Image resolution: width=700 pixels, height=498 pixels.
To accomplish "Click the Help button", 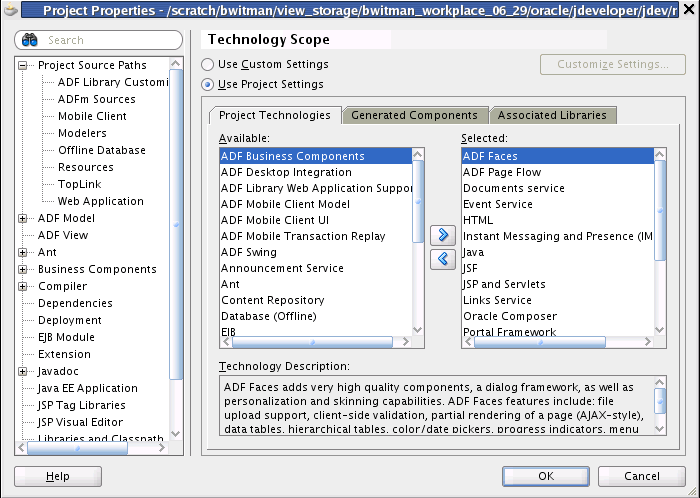I will [58, 476].
